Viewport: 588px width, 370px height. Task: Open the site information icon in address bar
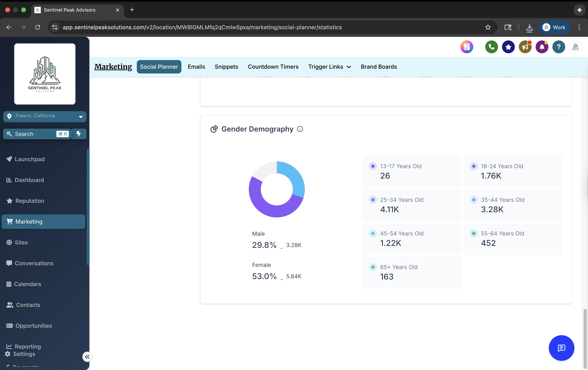point(55,27)
